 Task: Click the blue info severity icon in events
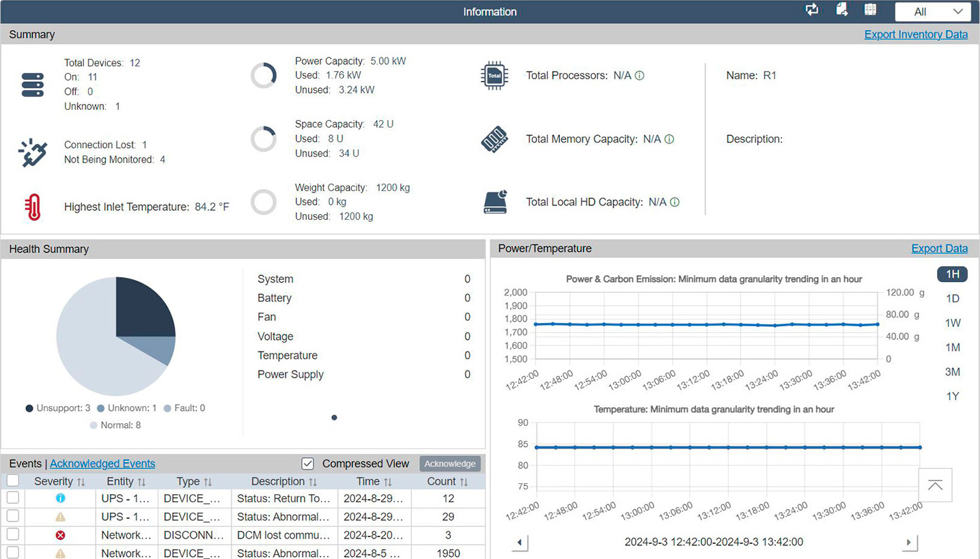pos(60,499)
